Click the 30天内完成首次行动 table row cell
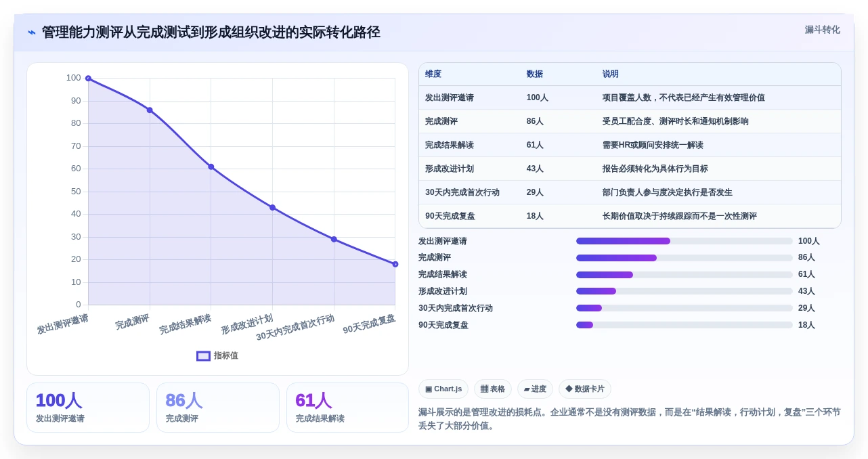 pyautogui.click(x=462, y=192)
